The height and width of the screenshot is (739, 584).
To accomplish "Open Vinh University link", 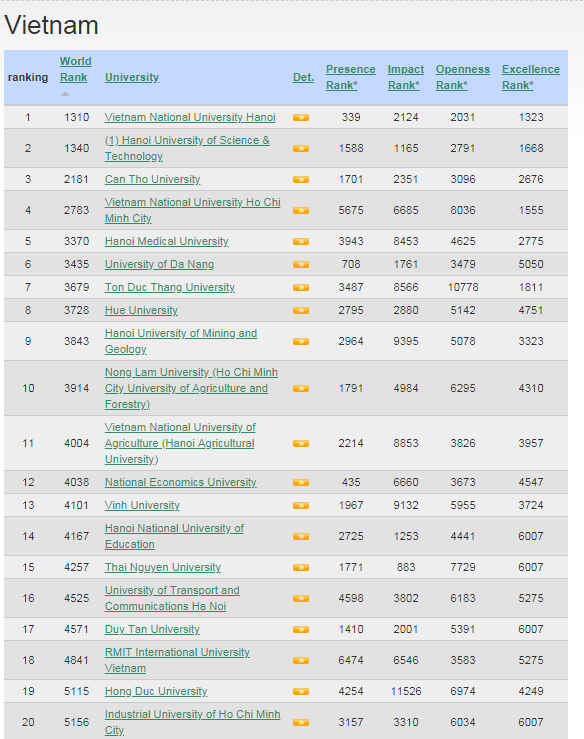I will pyautogui.click(x=142, y=506).
